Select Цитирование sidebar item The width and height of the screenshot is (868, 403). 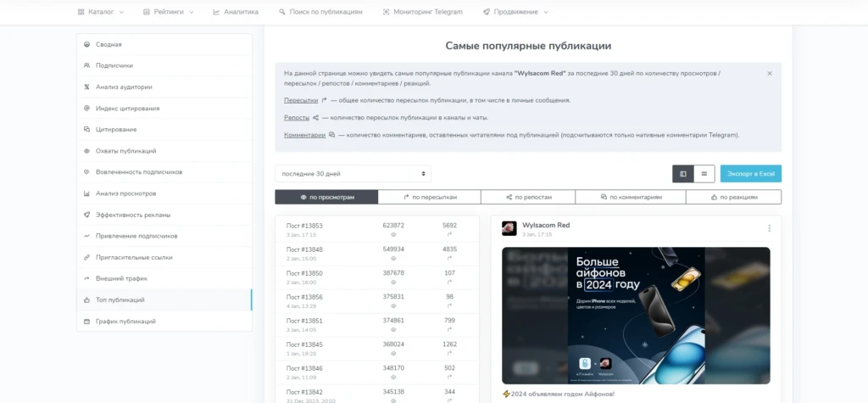pyautogui.click(x=164, y=129)
